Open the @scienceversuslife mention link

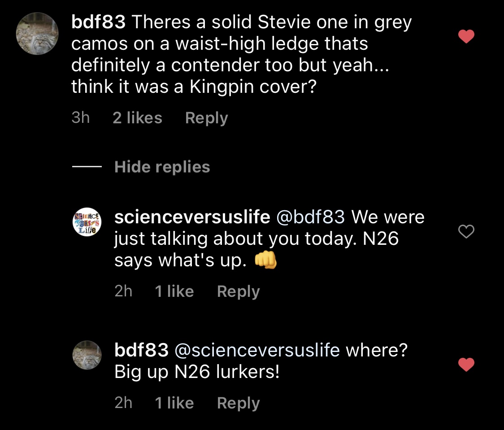(256, 350)
